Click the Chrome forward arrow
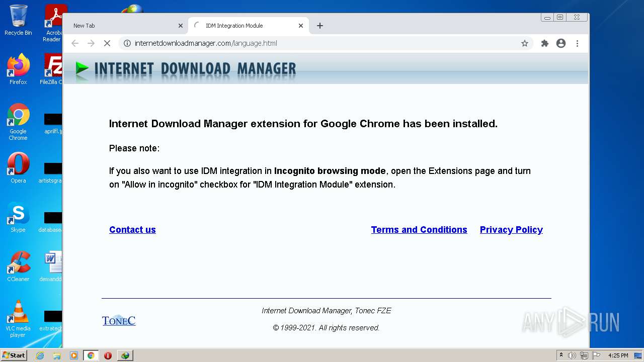 pos(91,43)
